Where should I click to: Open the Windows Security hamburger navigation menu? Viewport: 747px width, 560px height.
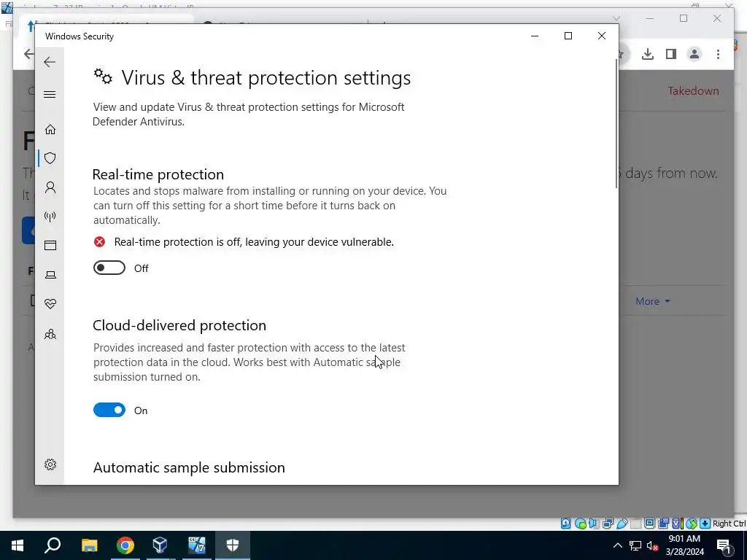[50, 94]
